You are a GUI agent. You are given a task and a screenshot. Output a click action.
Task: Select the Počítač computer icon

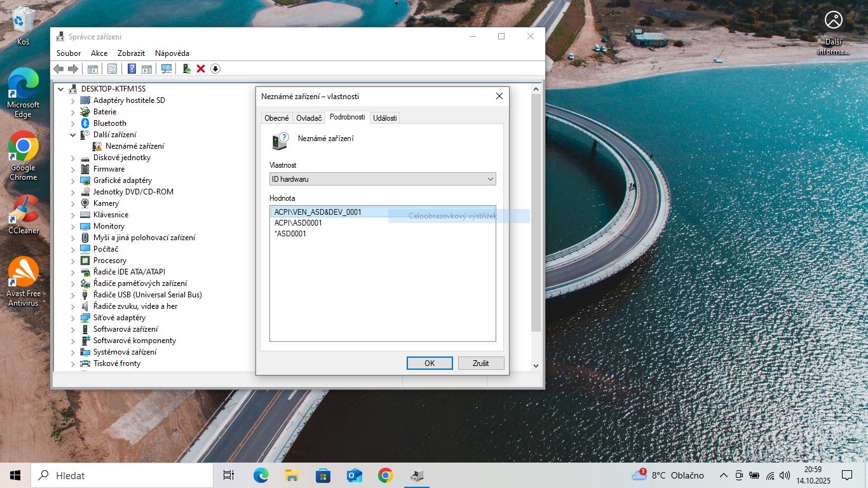tap(85, 249)
